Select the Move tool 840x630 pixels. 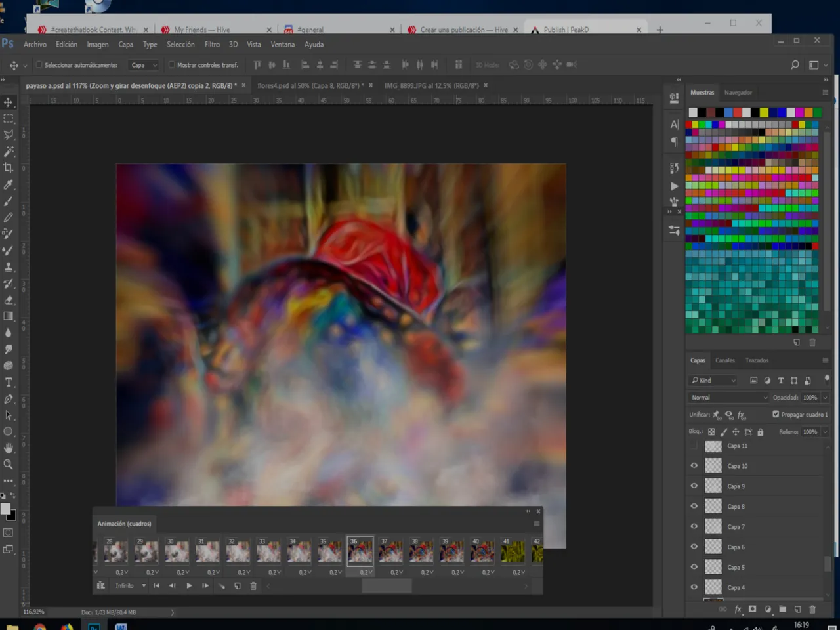coord(9,102)
